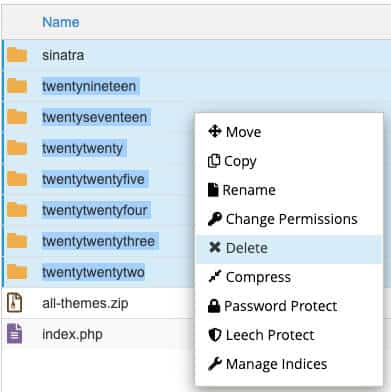Click the shield icon for Leech Protect
391x392 pixels.
click(x=215, y=335)
